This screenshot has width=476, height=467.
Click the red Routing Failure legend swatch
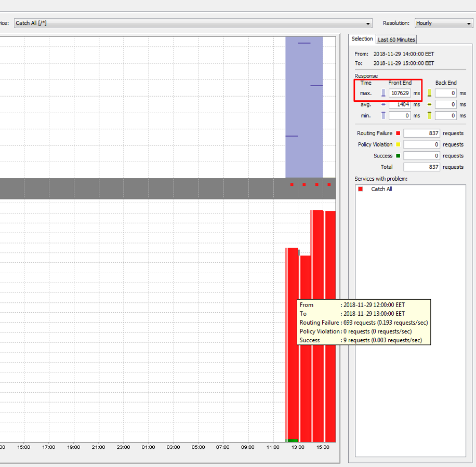point(398,133)
